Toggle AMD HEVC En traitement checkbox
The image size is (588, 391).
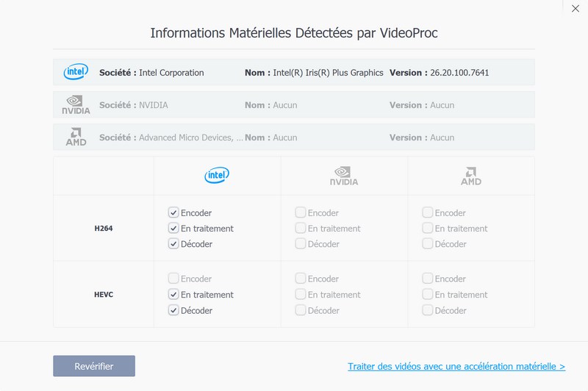(x=428, y=294)
